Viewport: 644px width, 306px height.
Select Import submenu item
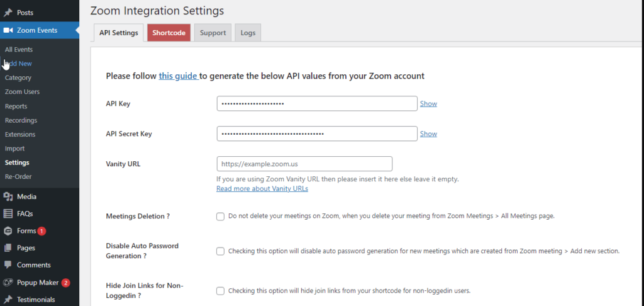pyautogui.click(x=15, y=149)
